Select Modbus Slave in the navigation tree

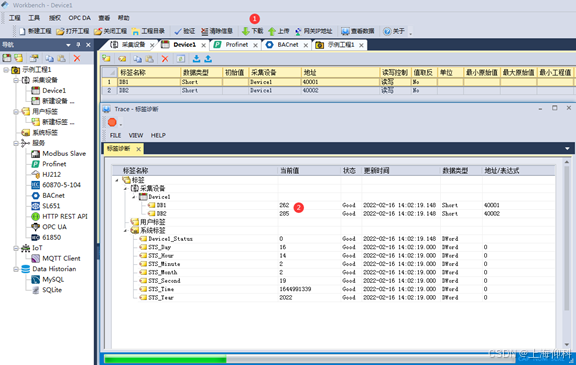59,153
